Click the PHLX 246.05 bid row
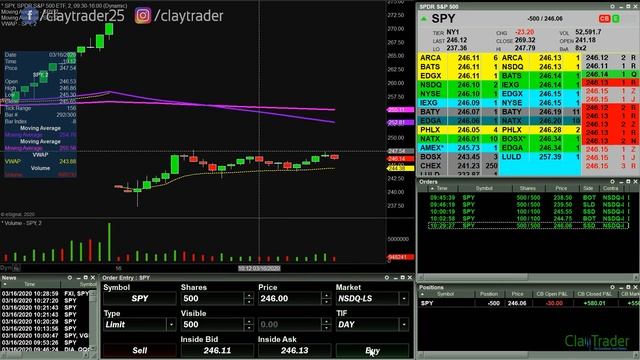640x360 pixels. click(x=459, y=130)
